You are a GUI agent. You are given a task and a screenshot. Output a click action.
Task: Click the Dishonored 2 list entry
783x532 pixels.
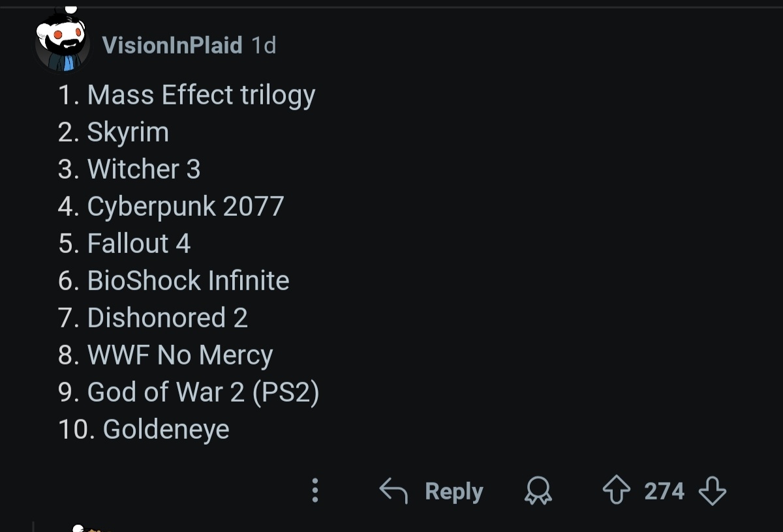tap(167, 318)
